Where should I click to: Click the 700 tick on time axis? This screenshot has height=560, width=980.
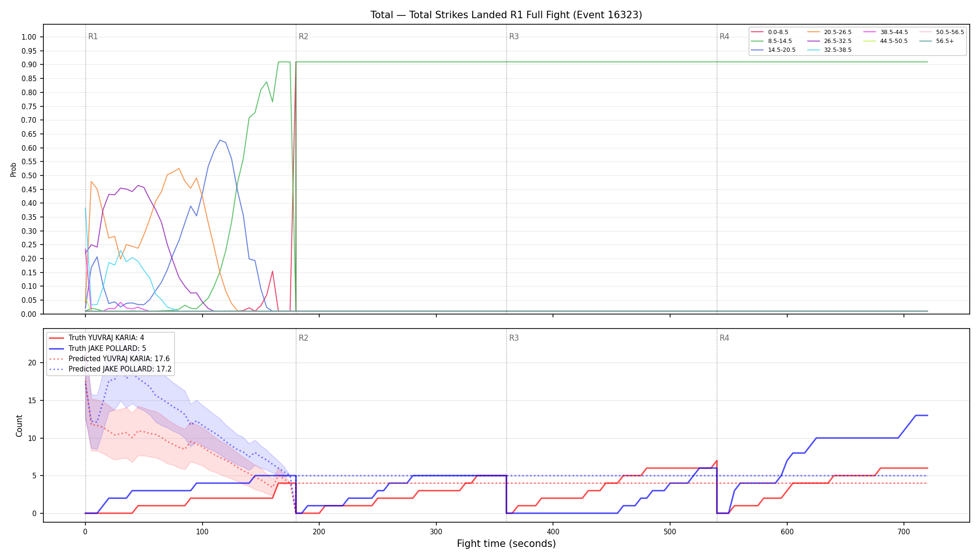tap(904, 532)
